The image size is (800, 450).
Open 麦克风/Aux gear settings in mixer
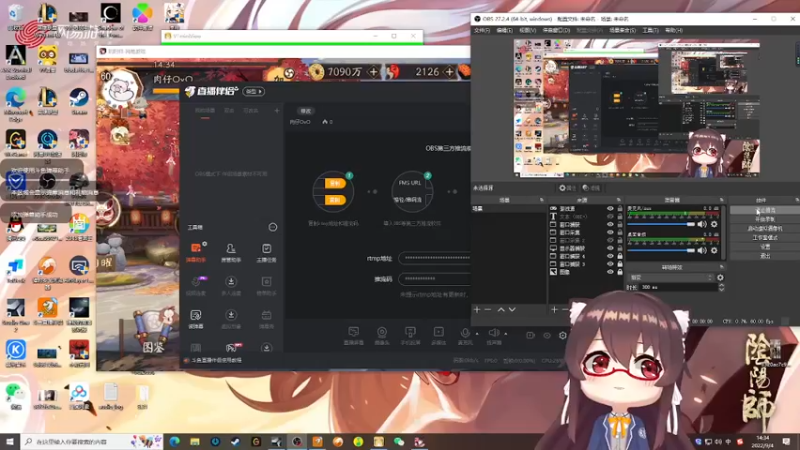(714, 224)
